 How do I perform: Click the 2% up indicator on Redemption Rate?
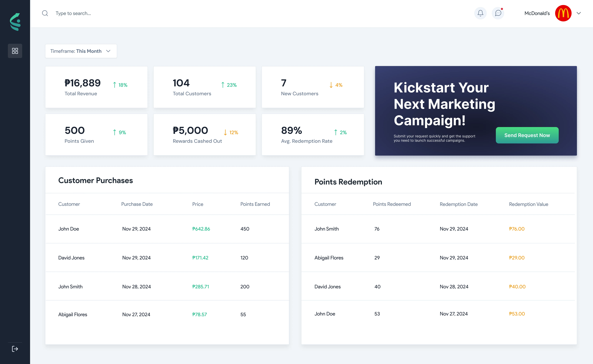pyautogui.click(x=340, y=132)
